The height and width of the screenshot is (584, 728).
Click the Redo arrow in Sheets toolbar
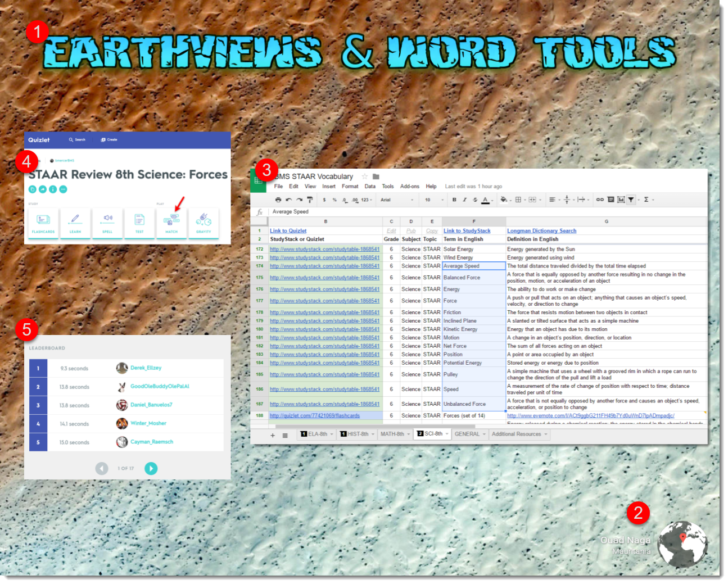point(299,200)
